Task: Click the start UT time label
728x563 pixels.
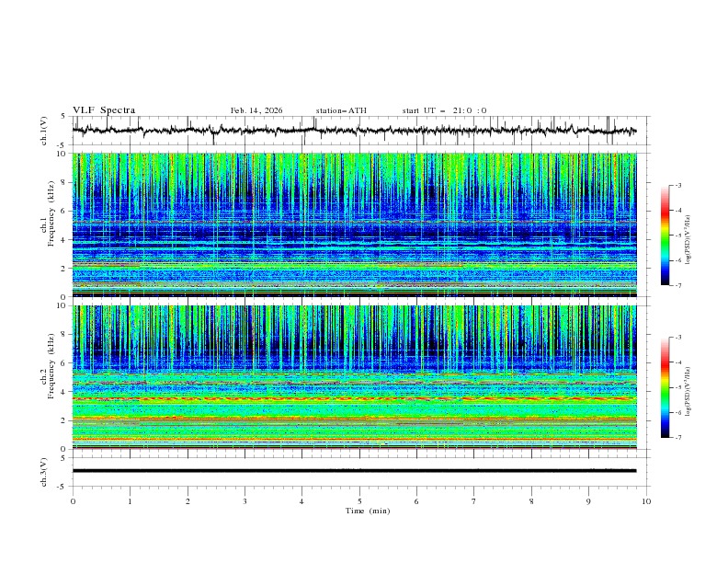Action: pyautogui.click(x=444, y=110)
